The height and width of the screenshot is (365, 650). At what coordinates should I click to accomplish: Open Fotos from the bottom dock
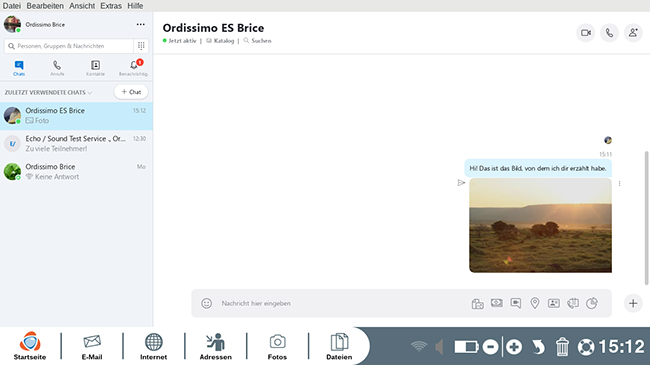coord(277,346)
